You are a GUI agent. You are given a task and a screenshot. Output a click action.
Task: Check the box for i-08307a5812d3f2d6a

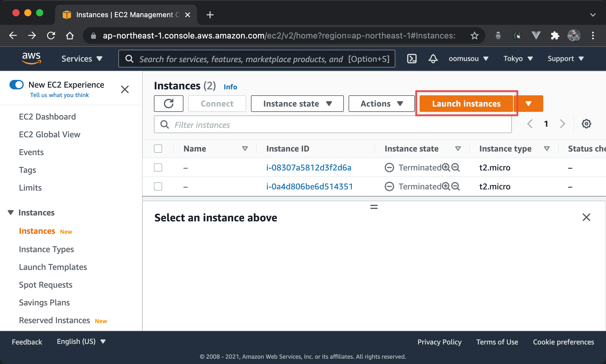click(158, 167)
